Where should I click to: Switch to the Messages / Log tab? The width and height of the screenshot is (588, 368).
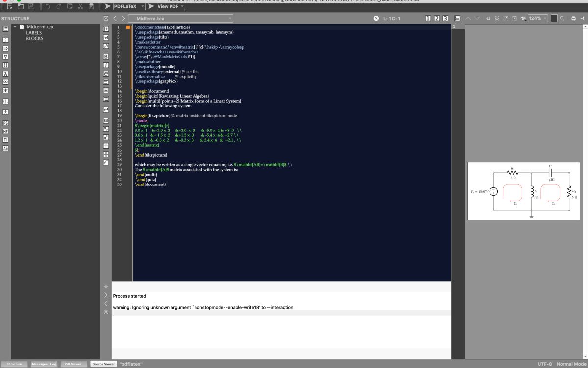44,364
